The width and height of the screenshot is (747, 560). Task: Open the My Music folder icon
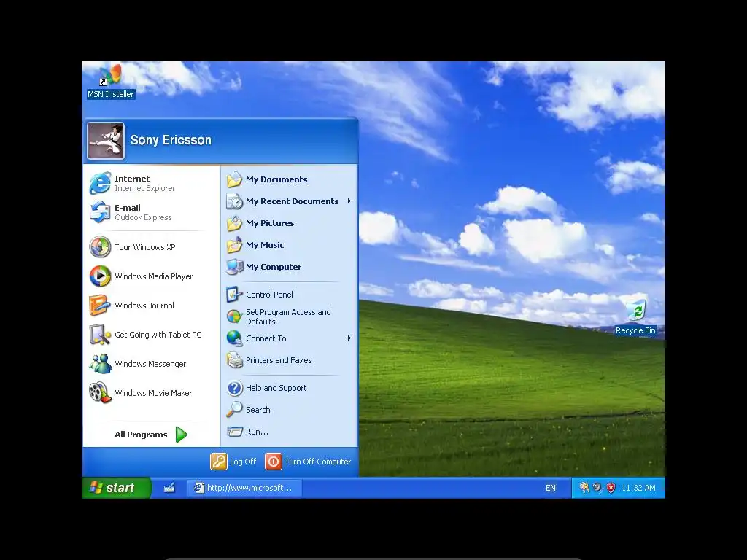click(234, 245)
